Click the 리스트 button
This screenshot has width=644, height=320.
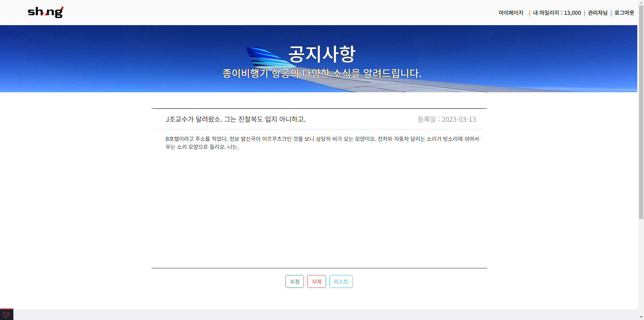[341, 281]
